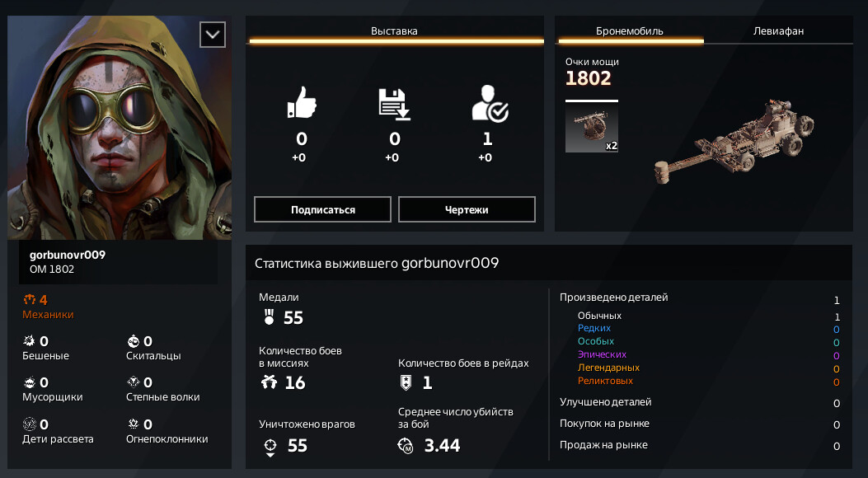The height and width of the screenshot is (478, 868).
Task: Click the Скитальцы faction icon
Action: pos(133,341)
